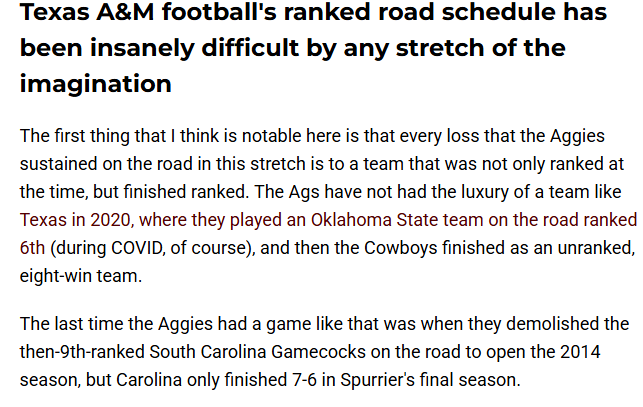Screen dimensions: 643x407
Task: Click the phrase "eight-win team"
Action: point(80,276)
